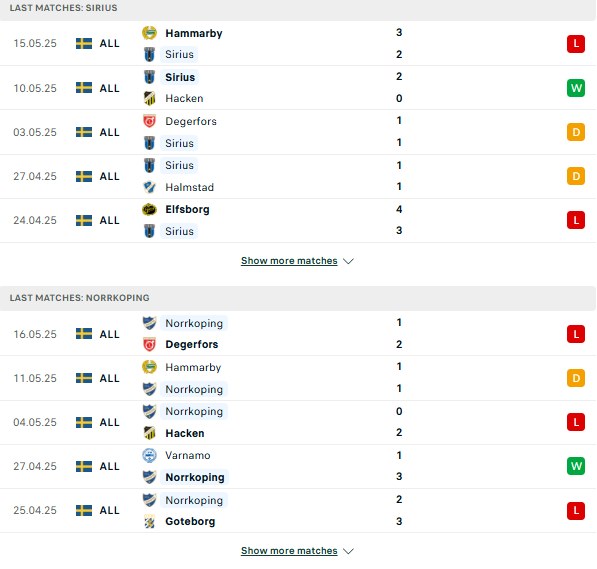Image resolution: width=597 pixels, height=569 pixels.
Task: Click the red L badge for Hammarby vs Sirius
Action: click(x=576, y=44)
